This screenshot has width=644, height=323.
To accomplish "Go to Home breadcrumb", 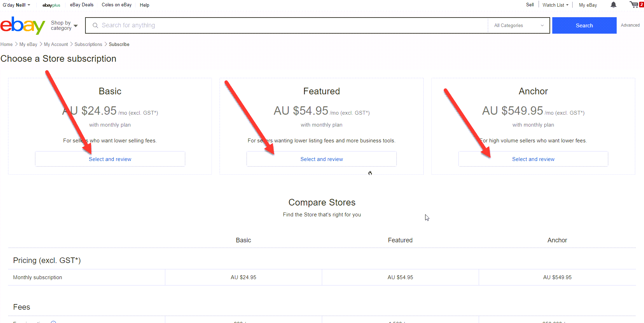I will 6,44.
